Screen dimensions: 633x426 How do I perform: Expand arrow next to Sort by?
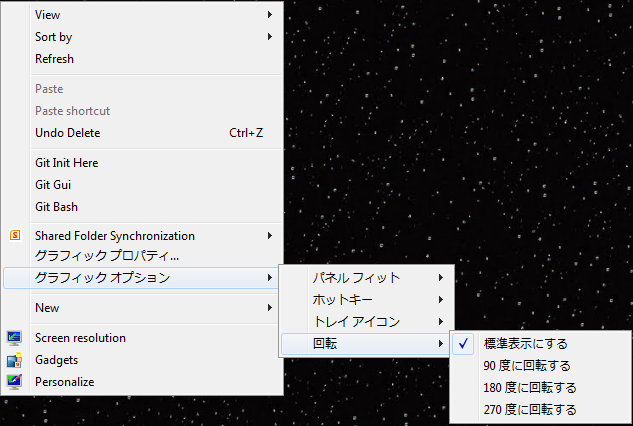coord(270,37)
